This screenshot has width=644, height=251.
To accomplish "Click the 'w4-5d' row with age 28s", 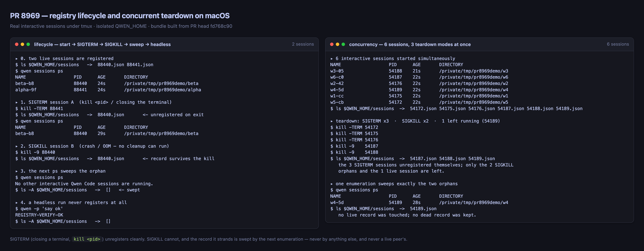I will pos(419,202).
